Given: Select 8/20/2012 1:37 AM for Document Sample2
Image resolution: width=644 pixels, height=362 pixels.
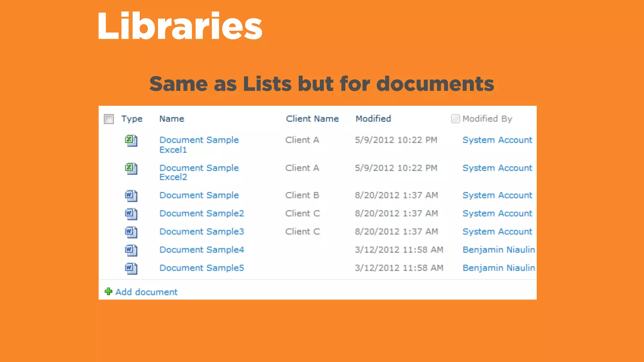Looking at the screenshot, I should (x=397, y=214).
